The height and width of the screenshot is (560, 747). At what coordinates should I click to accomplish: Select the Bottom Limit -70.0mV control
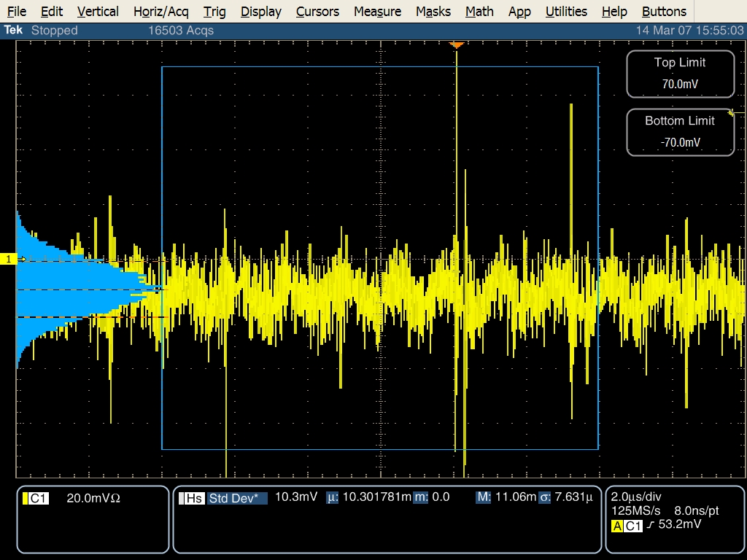pos(680,132)
